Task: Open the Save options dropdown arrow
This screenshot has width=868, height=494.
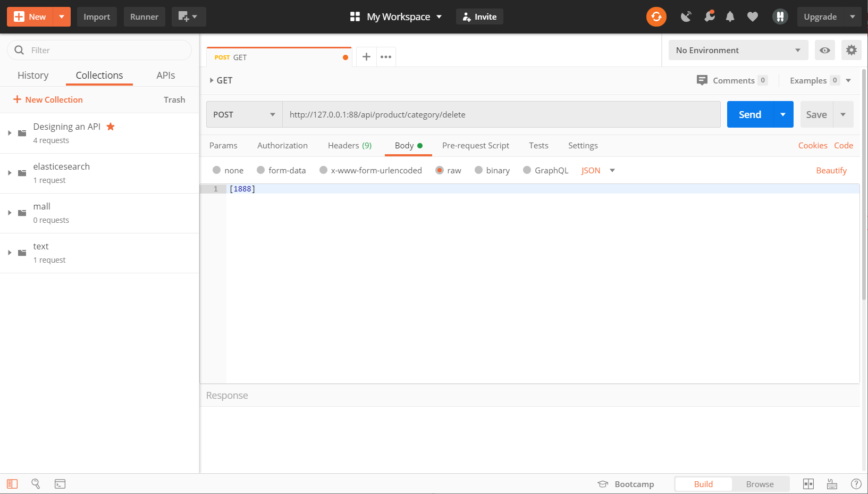Action: (x=843, y=114)
